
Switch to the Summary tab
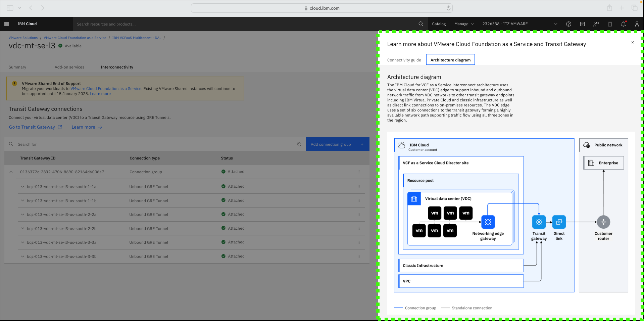click(17, 67)
